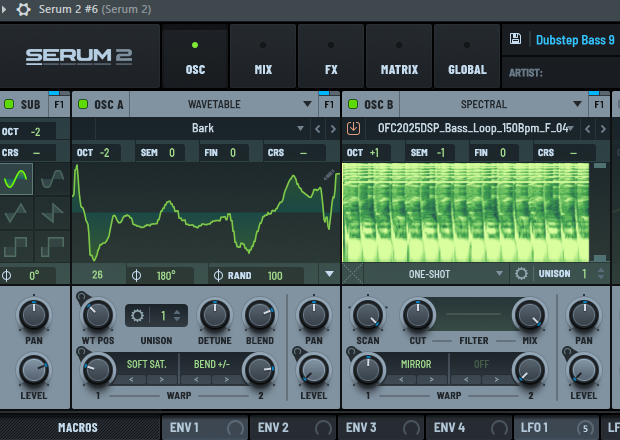
Task: Choose the sawtooth sub oscillator waveform
Action: 52,212
